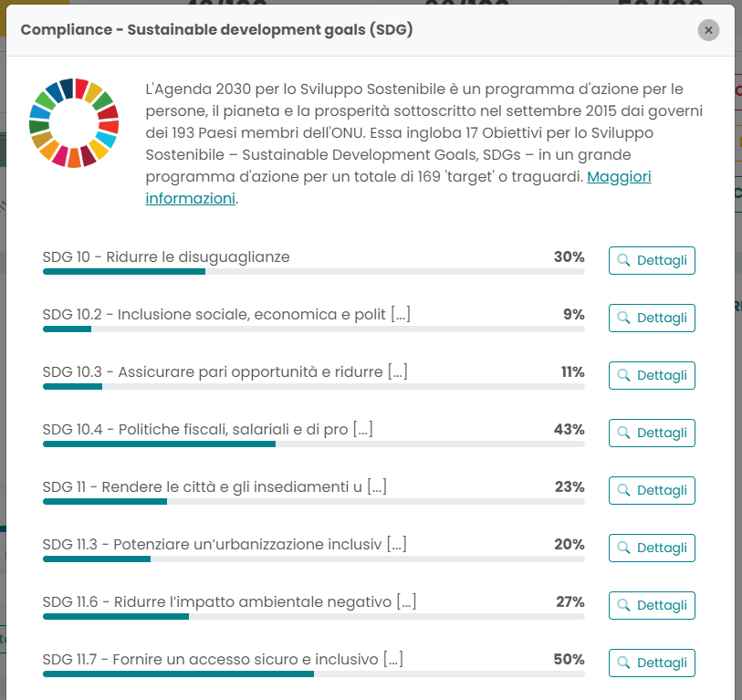
Task: Click the magnifier icon for SDG 10.3
Action: pos(624,375)
